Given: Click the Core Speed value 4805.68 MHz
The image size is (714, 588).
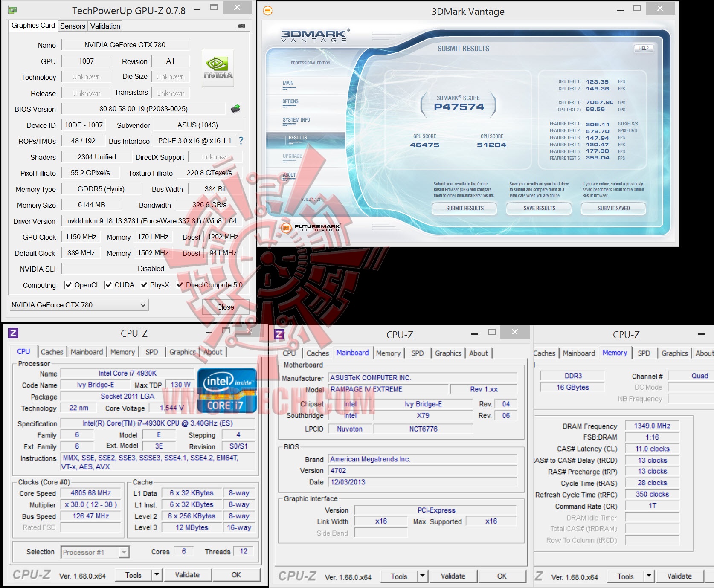Looking at the screenshot, I should tap(91, 493).
